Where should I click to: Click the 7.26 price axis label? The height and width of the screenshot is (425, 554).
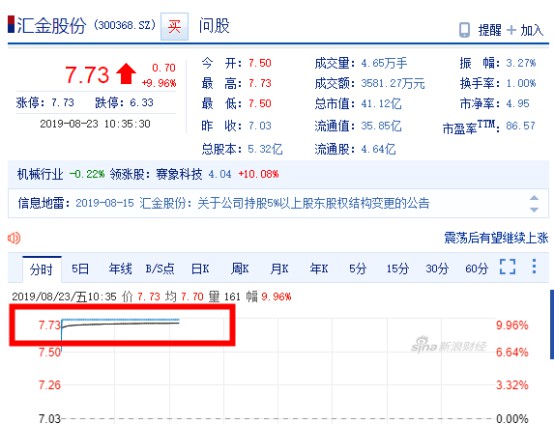pyautogui.click(x=49, y=385)
